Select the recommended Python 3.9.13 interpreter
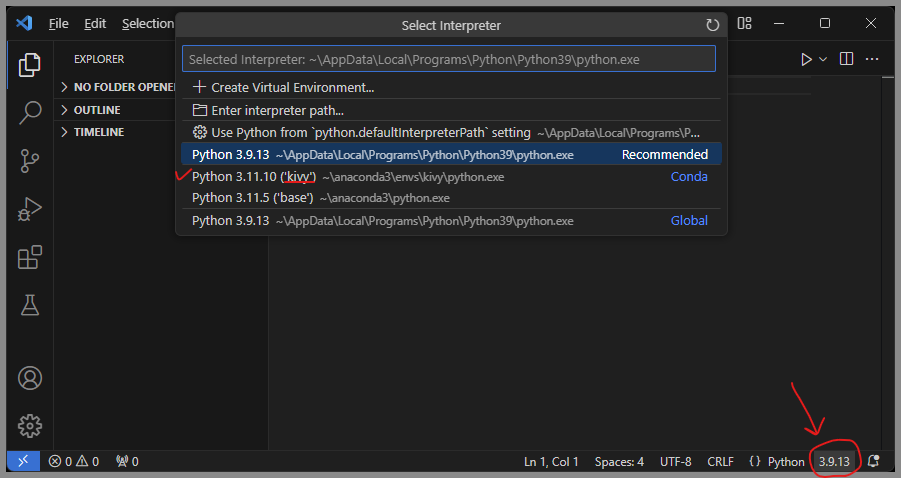 click(451, 155)
